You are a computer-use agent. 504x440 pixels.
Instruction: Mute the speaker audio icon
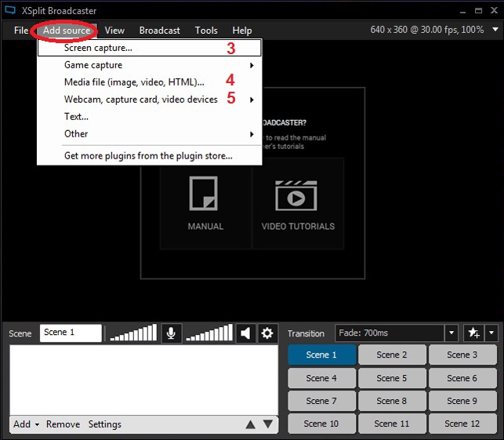[x=246, y=333]
